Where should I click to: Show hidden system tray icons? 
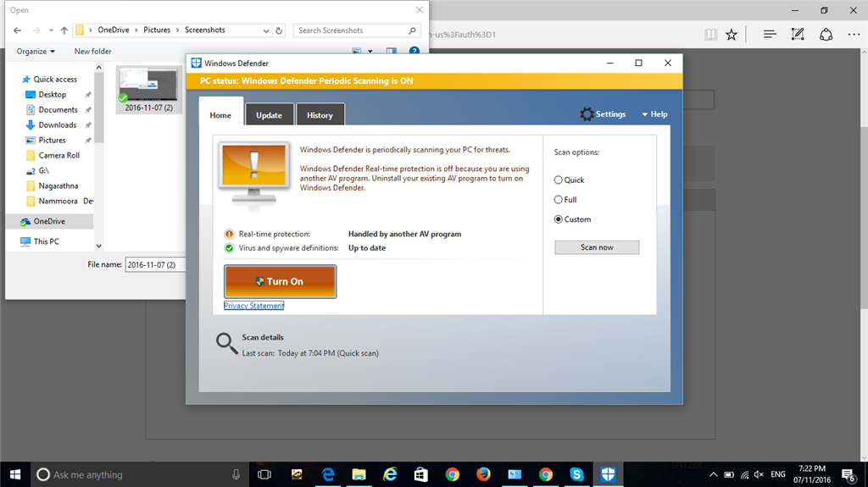(x=714, y=474)
